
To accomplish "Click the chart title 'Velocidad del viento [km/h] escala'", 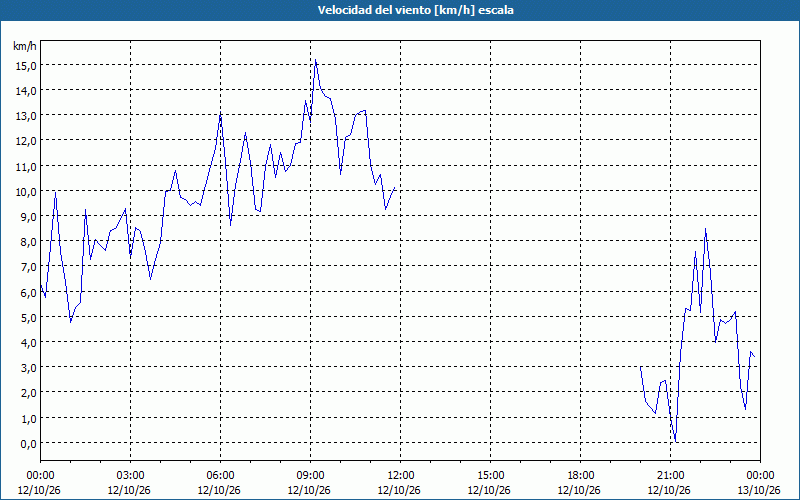I will coord(415,10).
